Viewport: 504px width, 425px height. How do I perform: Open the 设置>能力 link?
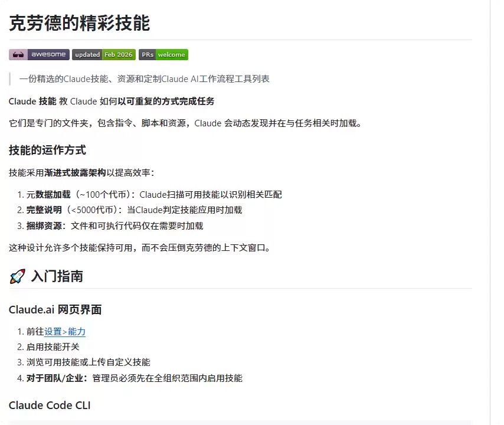coord(64,332)
